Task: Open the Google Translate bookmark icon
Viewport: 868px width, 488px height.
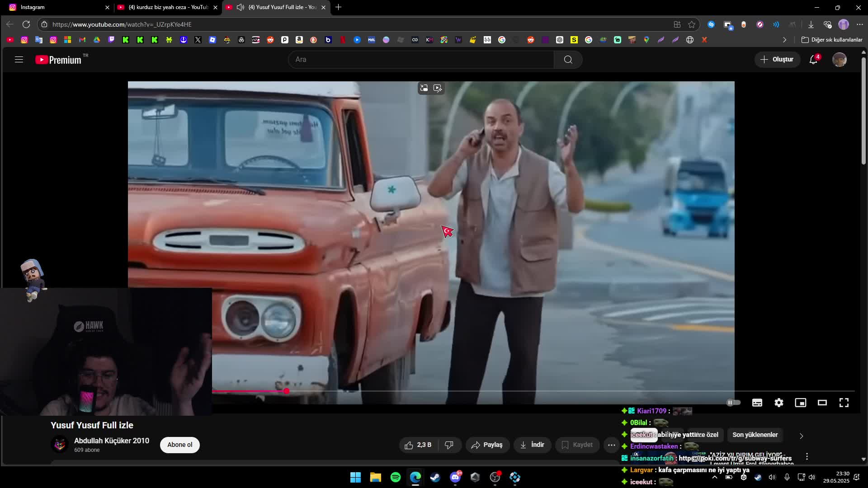Action: 39,40
